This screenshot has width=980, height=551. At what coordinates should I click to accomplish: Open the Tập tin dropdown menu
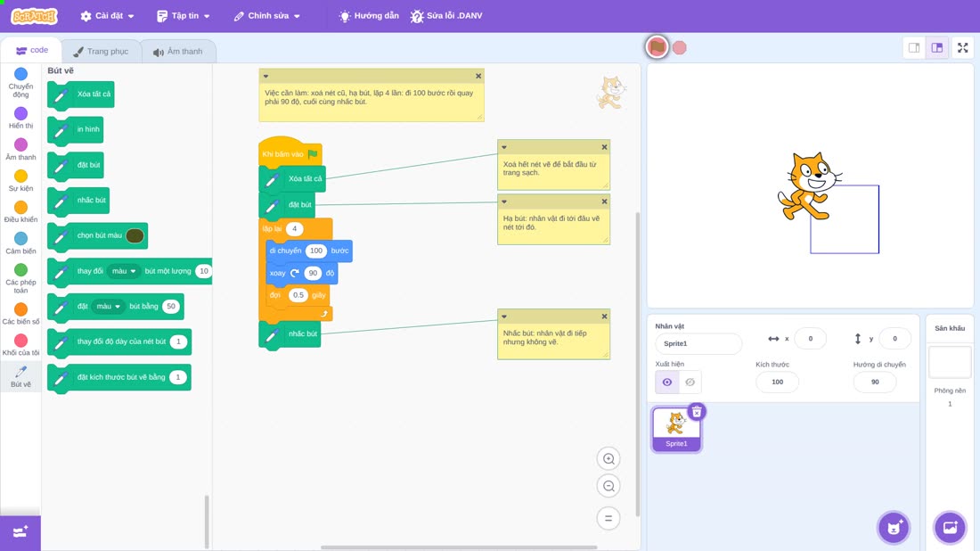[x=184, y=16]
